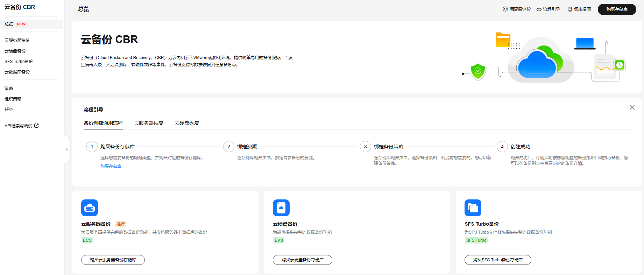This screenshot has height=275, width=644.
Task: Switch to the 云硬盘恢复 tab
Action: pos(187,123)
